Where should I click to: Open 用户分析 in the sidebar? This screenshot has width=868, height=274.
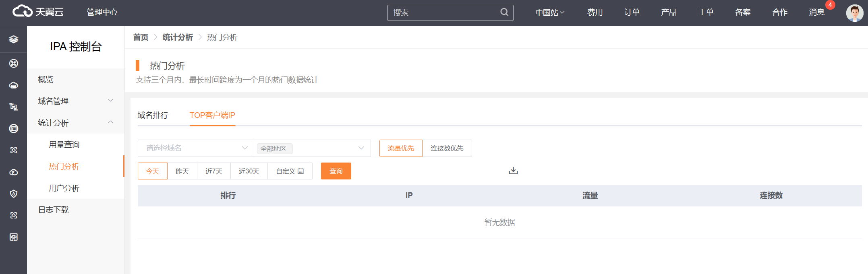(64, 188)
